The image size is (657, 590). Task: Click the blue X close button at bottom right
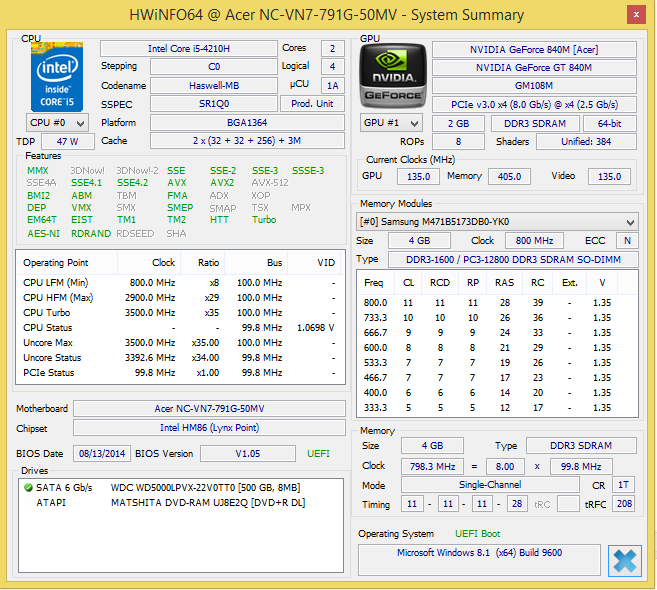[624, 561]
